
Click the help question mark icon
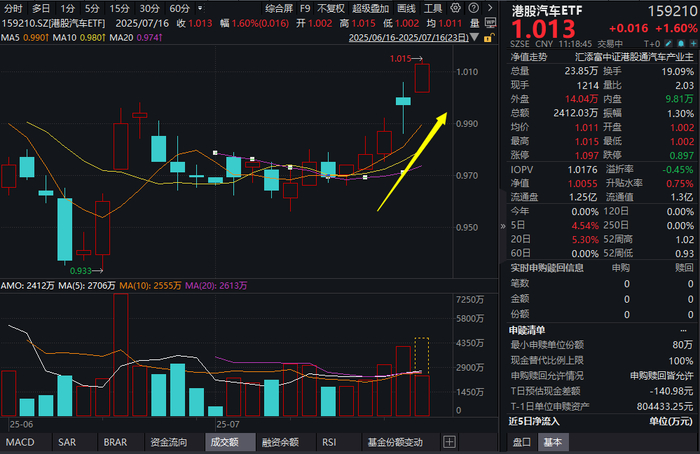click(474, 8)
